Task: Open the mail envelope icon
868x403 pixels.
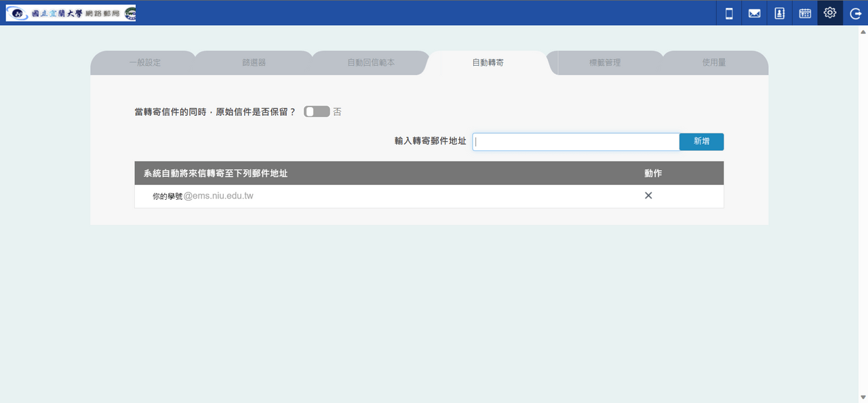Action: pos(754,13)
